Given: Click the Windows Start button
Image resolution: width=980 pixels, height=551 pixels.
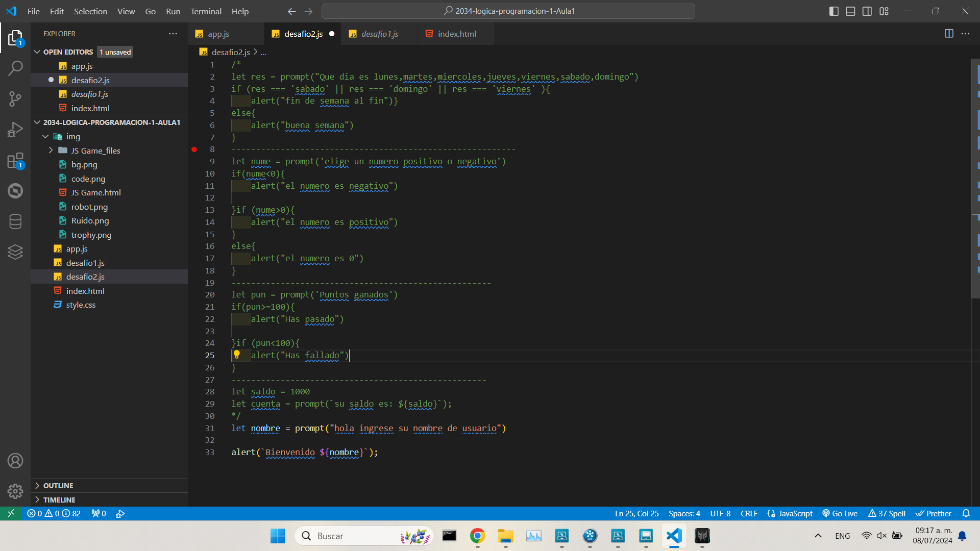Looking at the screenshot, I should 278,536.
